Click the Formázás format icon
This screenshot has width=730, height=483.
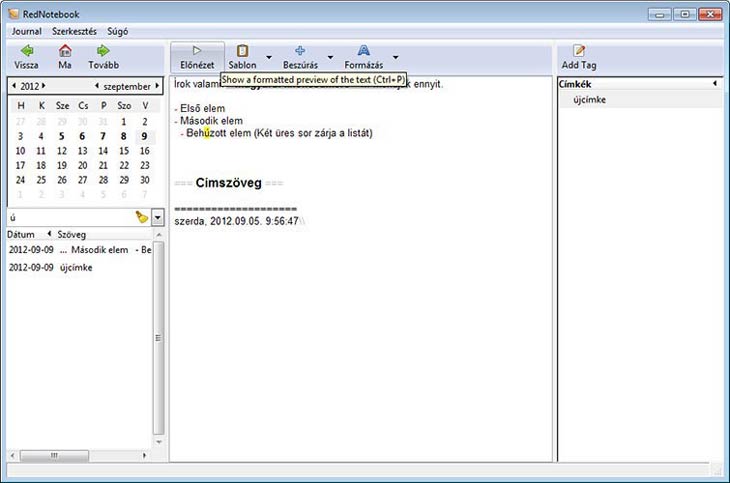click(363, 51)
